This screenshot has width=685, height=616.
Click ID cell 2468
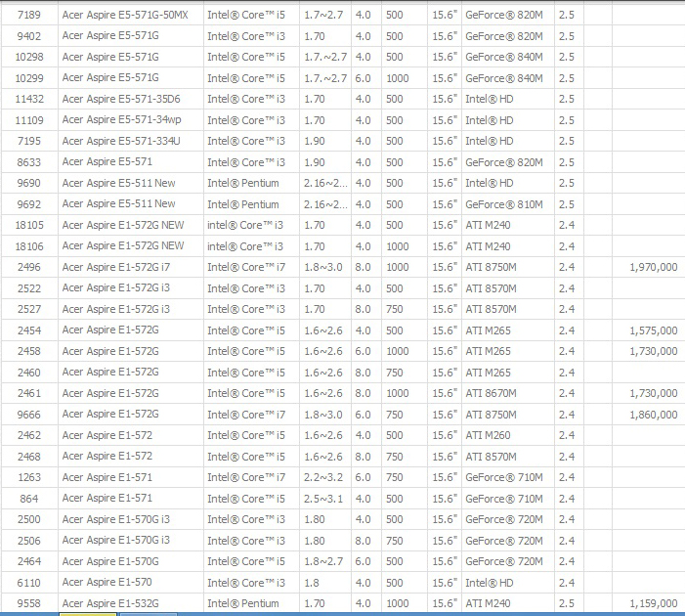click(29, 457)
